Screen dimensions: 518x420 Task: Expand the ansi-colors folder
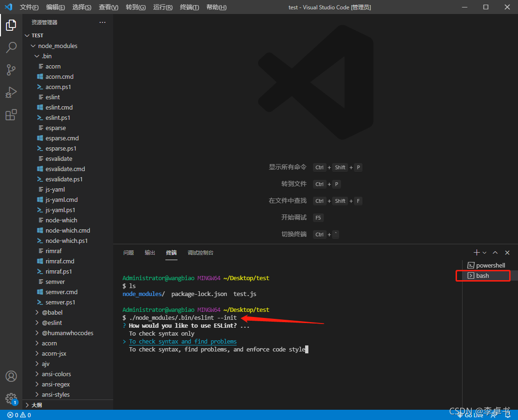56,374
